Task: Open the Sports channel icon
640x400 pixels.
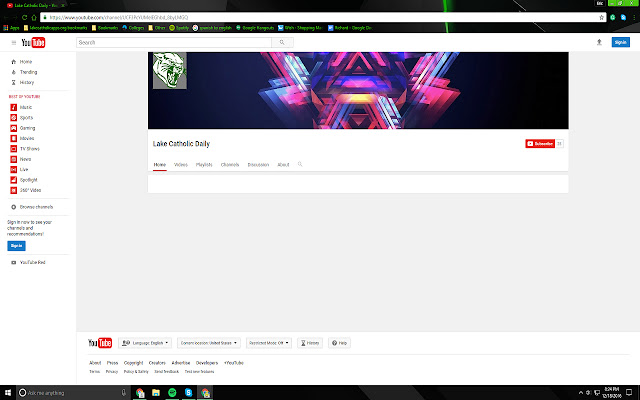Action: (x=13, y=118)
